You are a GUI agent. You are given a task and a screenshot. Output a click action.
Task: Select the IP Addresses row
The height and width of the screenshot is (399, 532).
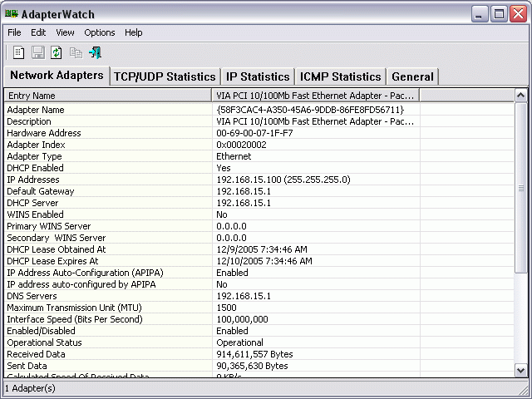[x=259, y=180]
